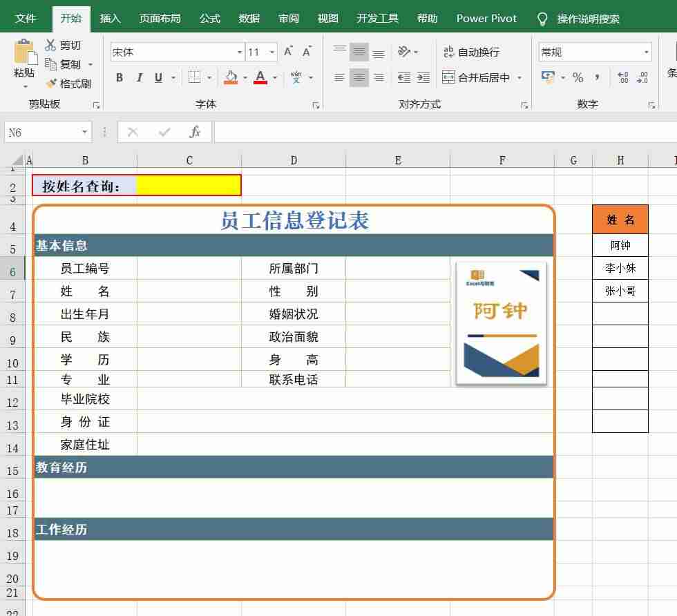677x616 pixels.
Task: Click increase decimal icon
Action: [x=622, y=78]
